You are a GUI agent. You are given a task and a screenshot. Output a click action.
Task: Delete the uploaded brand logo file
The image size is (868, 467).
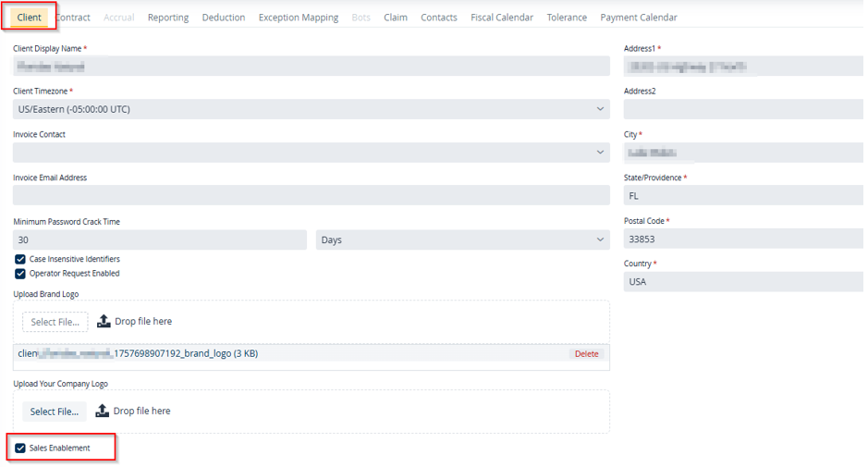(x=586, y=354)
